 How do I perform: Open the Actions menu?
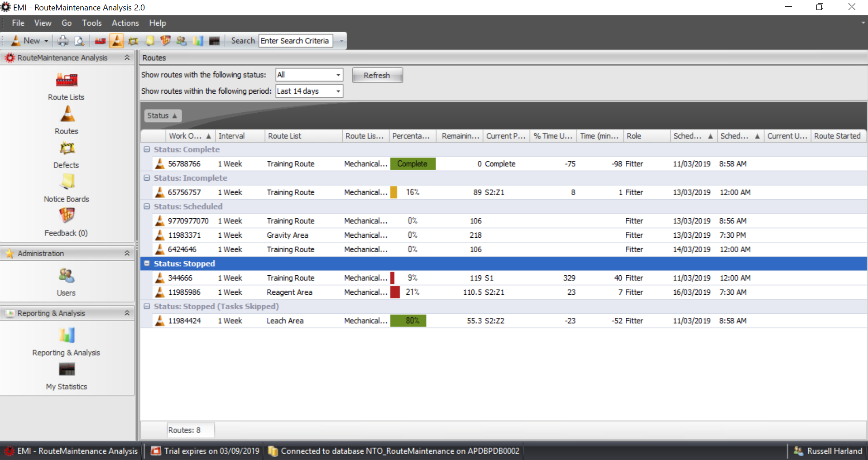pyautogui.click(x=125, y=23)
